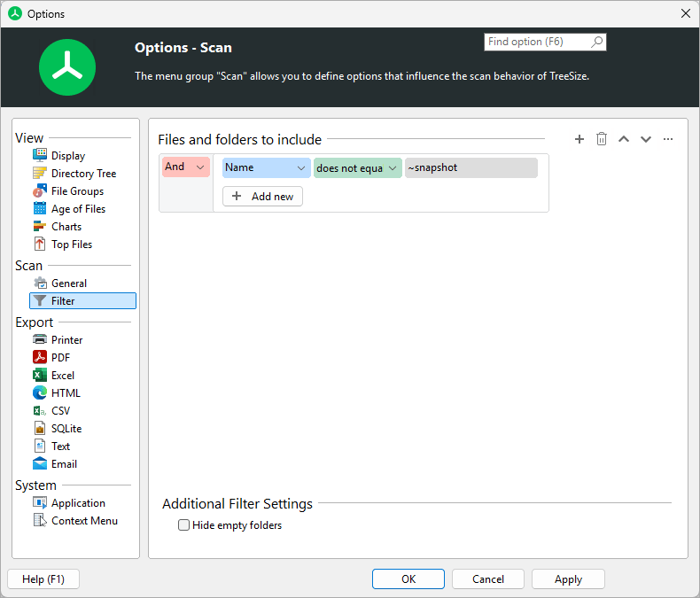
Task: Click the Application window icon
Action: pyautogui.click(x=40, y=503)
